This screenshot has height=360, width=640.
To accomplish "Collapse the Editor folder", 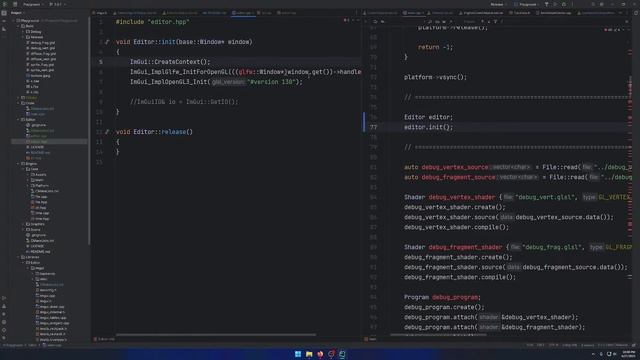I will click(x=18, y=120).
